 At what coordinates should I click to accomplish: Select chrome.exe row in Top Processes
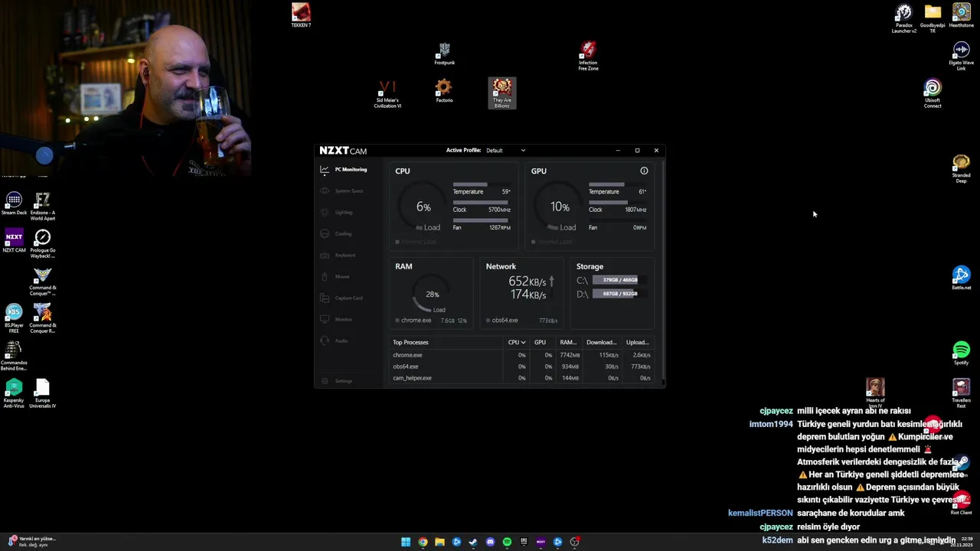[x=522, y=355]
